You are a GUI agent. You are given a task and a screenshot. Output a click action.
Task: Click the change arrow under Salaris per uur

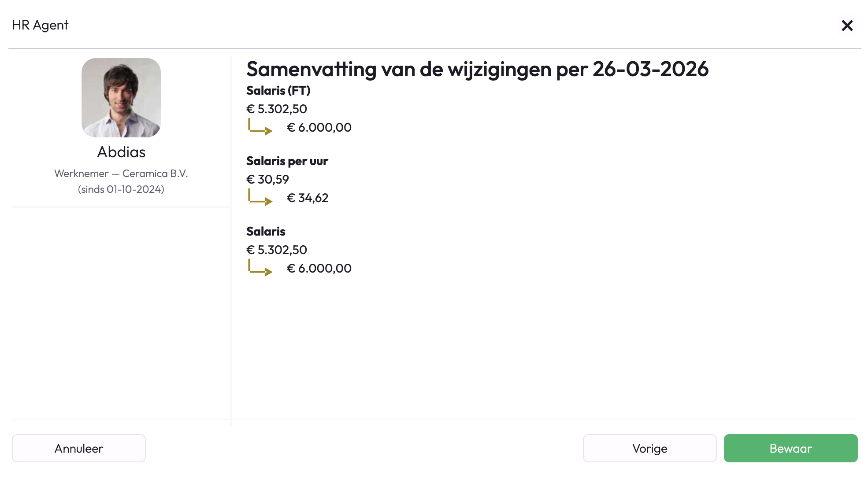pyautogui.click(x=260, y=198)
